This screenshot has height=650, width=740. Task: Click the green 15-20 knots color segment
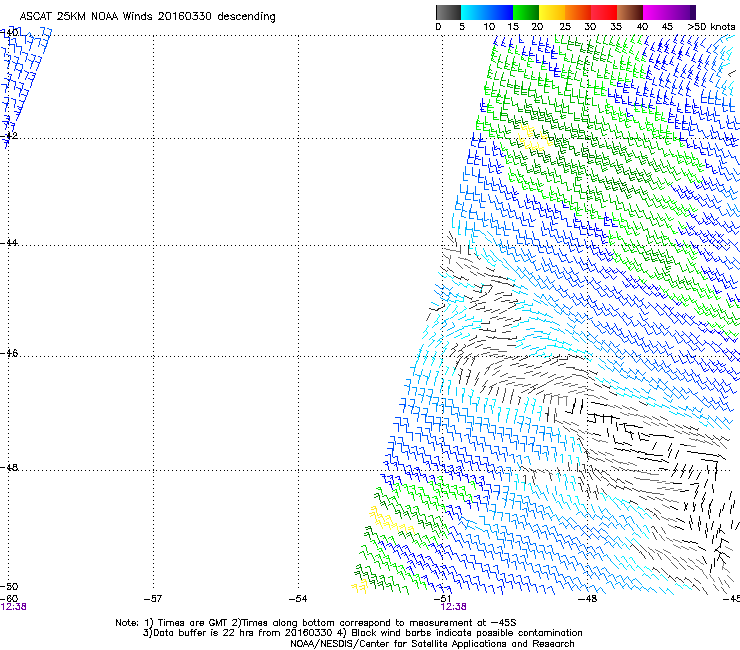pos(526,12)
